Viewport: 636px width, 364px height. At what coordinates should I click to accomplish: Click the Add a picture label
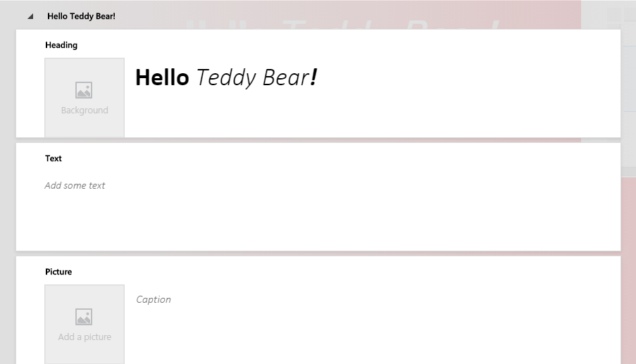[85, 337]
